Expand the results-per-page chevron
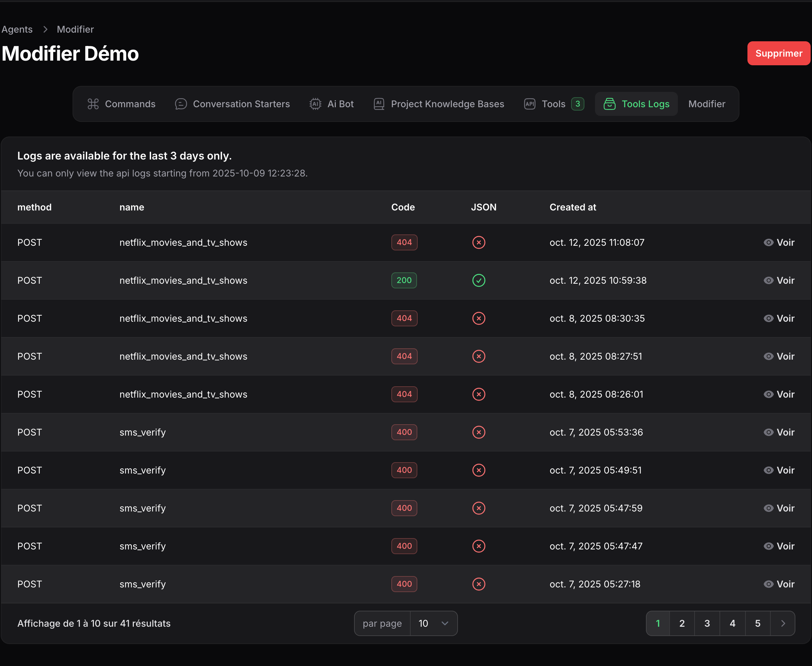 click(445, 623)
